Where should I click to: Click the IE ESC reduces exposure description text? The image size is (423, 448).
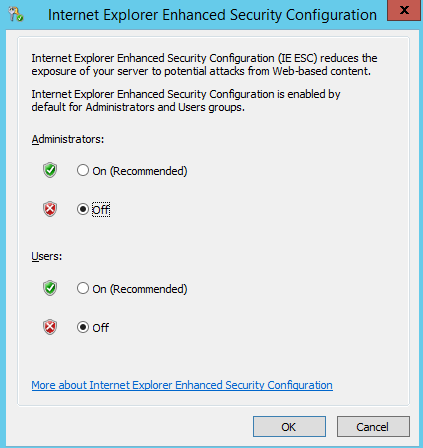[x=204, y=65]
